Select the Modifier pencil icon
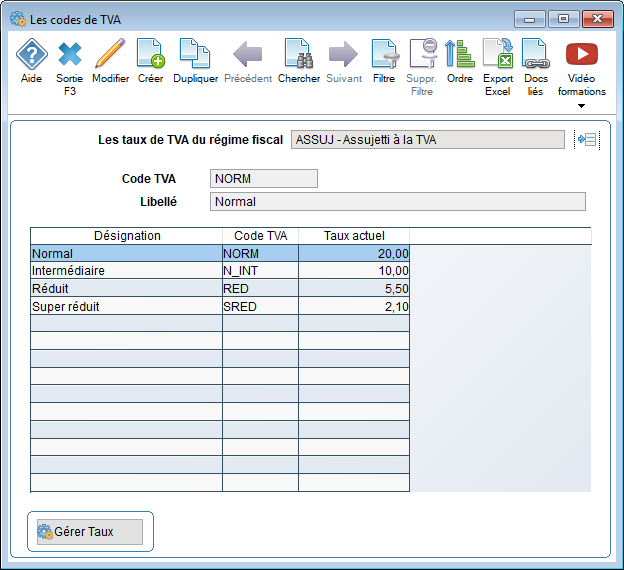 (x=110, y=53)
